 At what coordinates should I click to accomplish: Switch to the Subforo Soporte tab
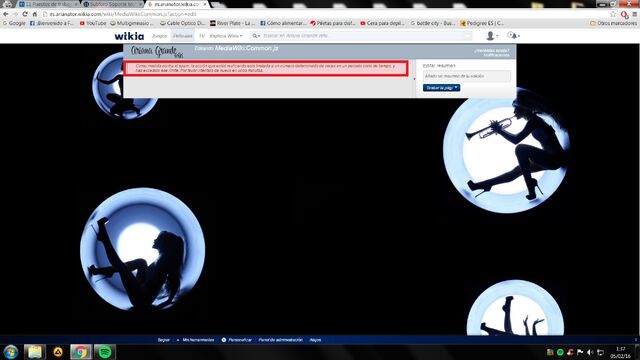point(112,4)
